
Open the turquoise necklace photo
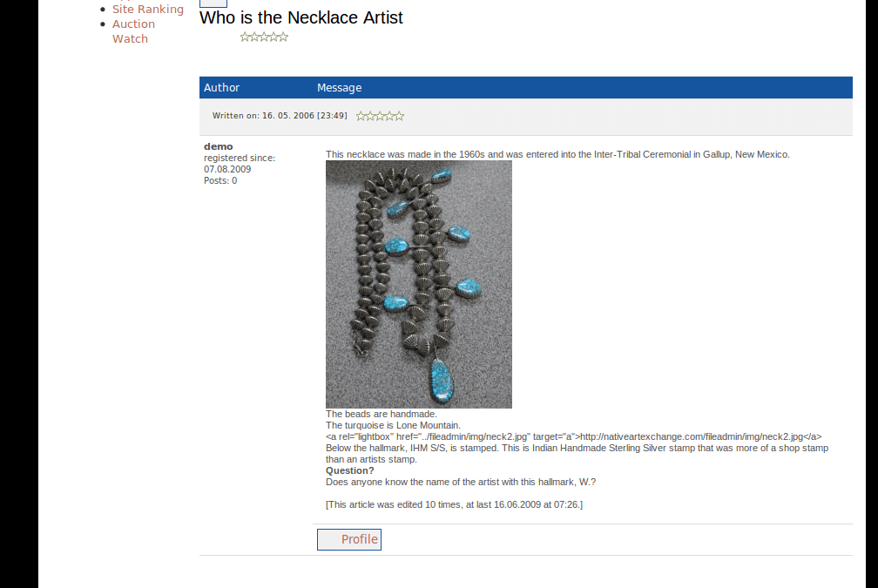point(419,285)
